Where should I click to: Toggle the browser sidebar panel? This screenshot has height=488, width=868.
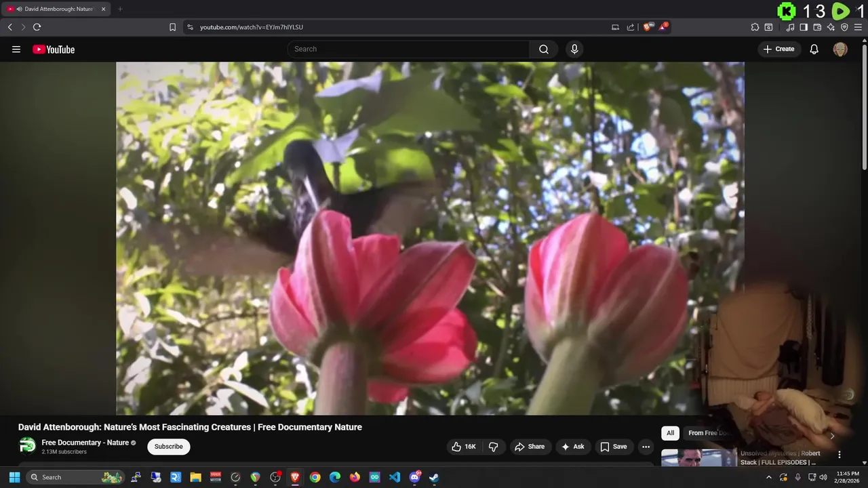(x=804, y=27)
